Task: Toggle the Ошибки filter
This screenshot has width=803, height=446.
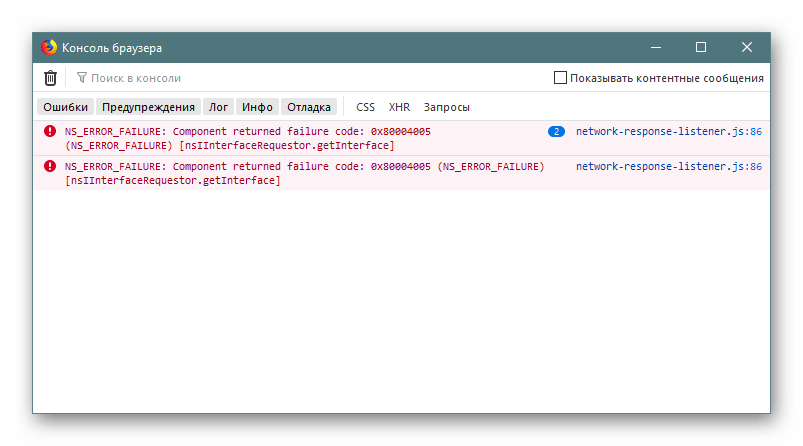Action: (65, 107)
